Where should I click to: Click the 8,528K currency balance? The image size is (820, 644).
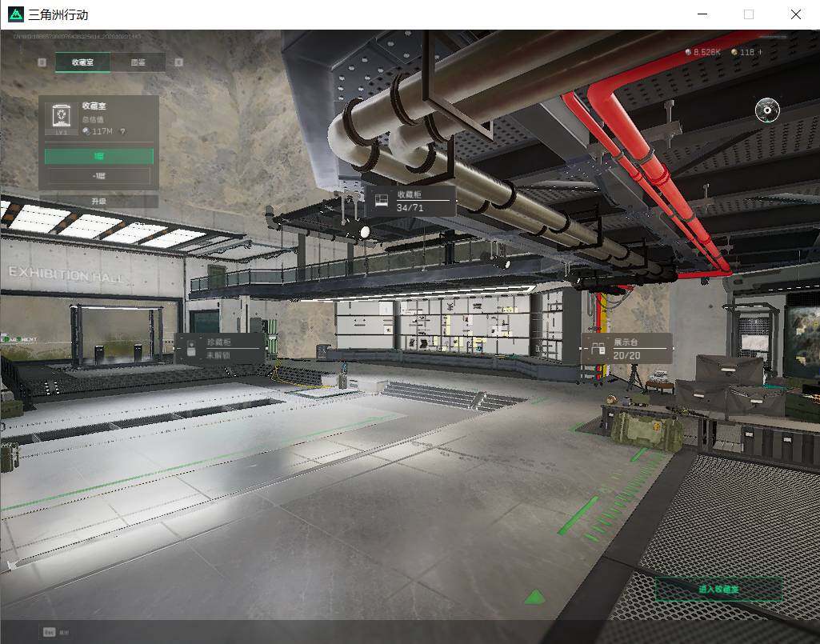click(x=703, y=52)
